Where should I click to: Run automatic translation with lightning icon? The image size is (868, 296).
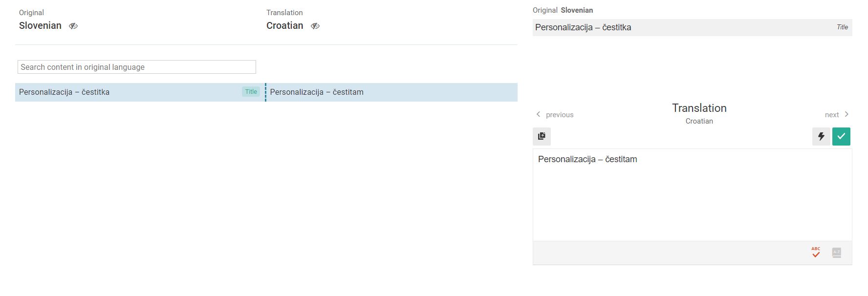(x=821, y=136)
